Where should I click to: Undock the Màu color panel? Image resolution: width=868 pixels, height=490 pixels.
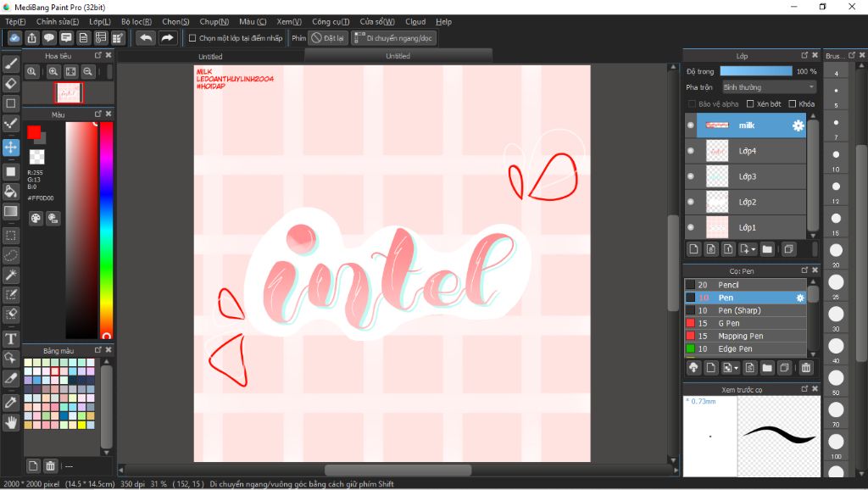click(x=98, y=114)
